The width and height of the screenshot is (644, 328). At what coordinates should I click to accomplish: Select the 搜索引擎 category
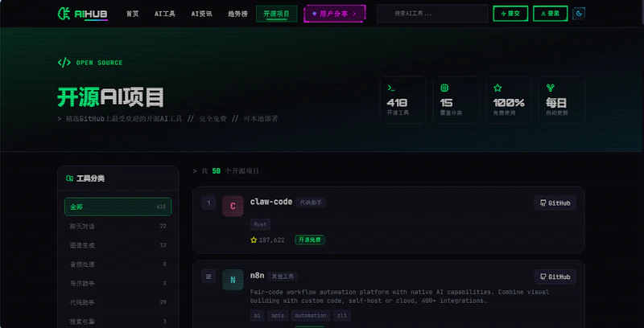[118, 322]
